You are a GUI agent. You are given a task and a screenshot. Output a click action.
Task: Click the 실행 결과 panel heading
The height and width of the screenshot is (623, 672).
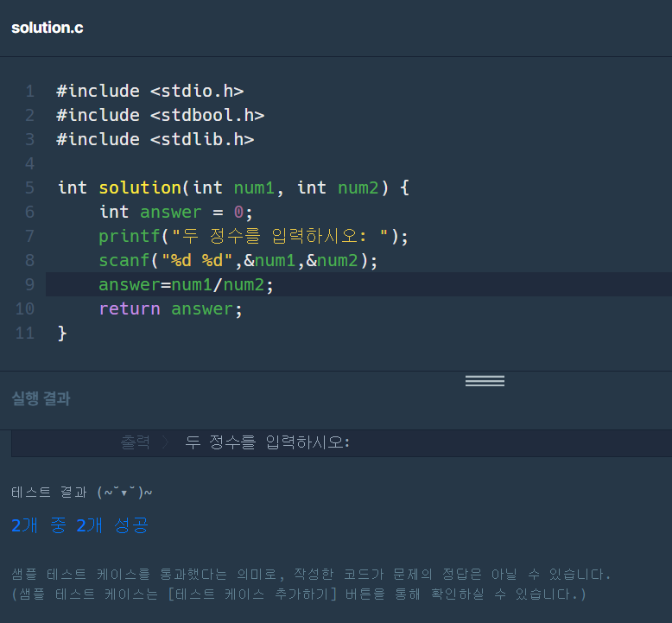tap(41, 398)
